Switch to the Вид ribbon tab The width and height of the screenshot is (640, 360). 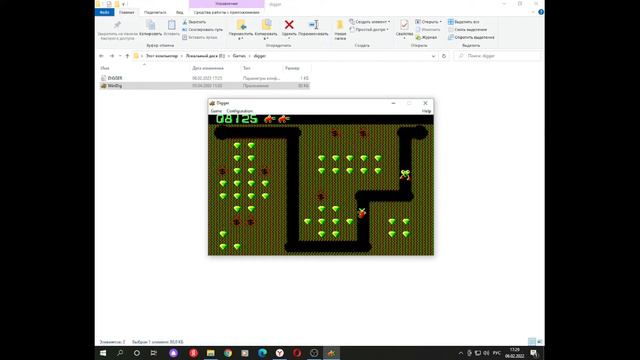point(180,12)
